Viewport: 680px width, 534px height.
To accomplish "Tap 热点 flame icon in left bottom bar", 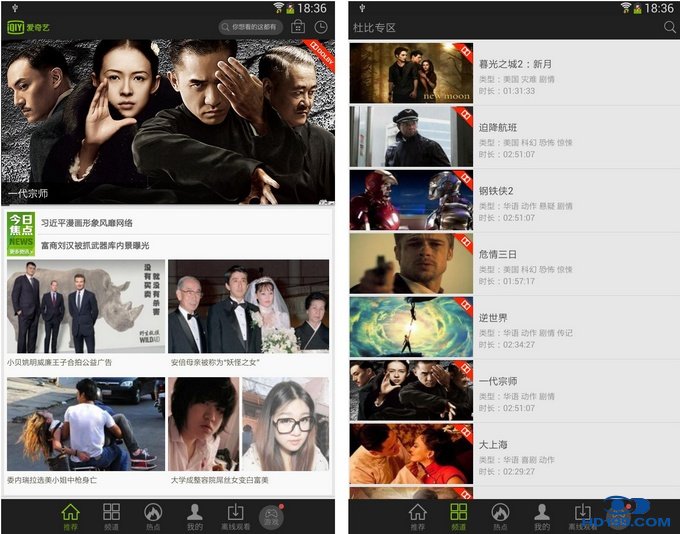I will pyautogui.click(x=153, y=516).
